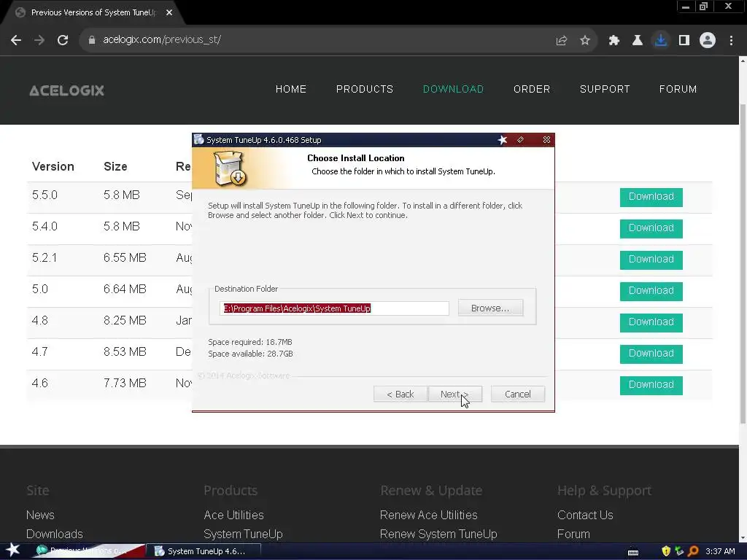
Task: Download version 5.2.1
Action: 651,260
